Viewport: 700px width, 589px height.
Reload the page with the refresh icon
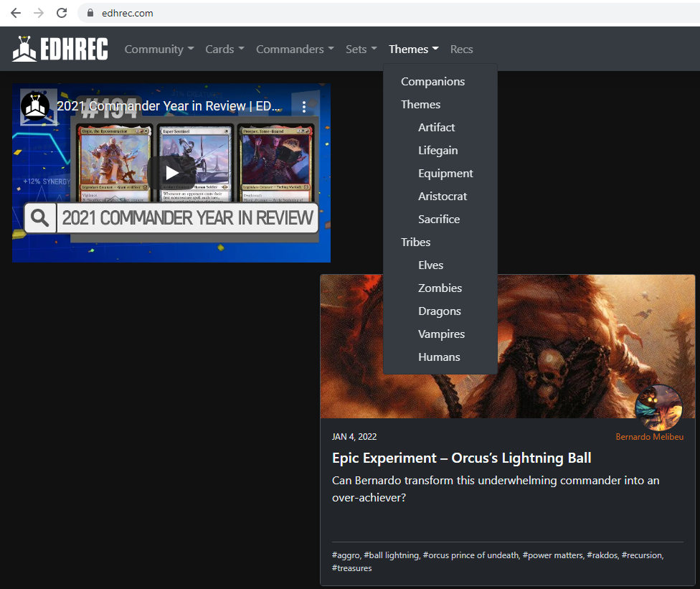point(62,13)
